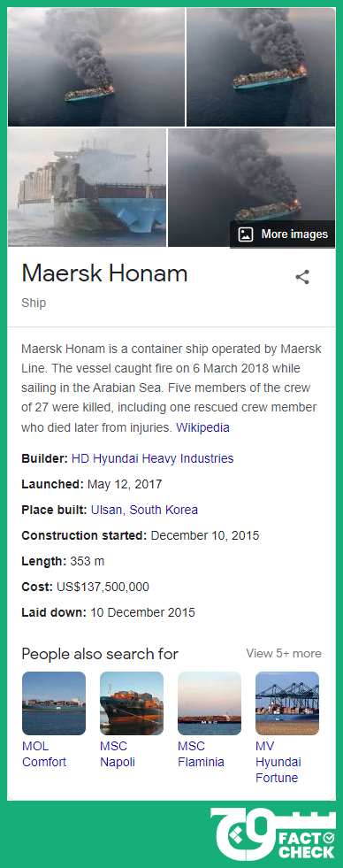Open top-left burning ship photo
Viewport: 343px width, 868px height.
click(96, 67)
